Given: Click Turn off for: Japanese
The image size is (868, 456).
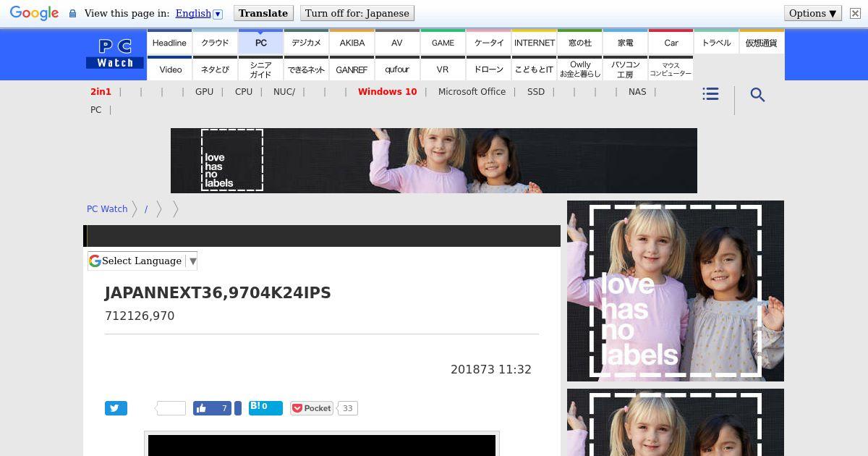Looking at the screenshot, I should pyautogui.click(x=357, y=13).
